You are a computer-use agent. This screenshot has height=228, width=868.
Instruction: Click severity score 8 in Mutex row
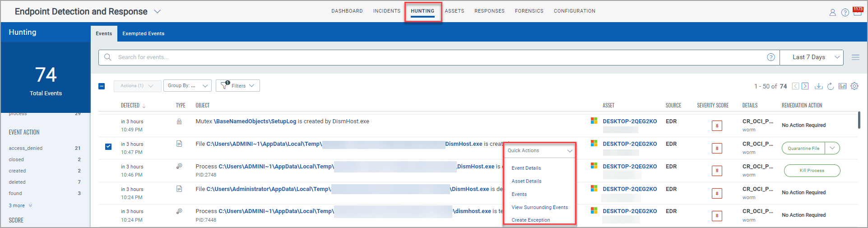tap(717, 126)
